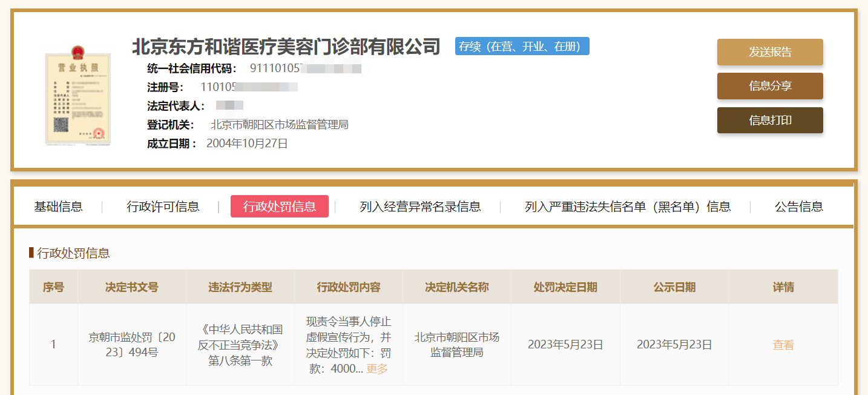Open the business license thumbnail image
The height and width of the screenshot is (395, 868).
[78, 95]
